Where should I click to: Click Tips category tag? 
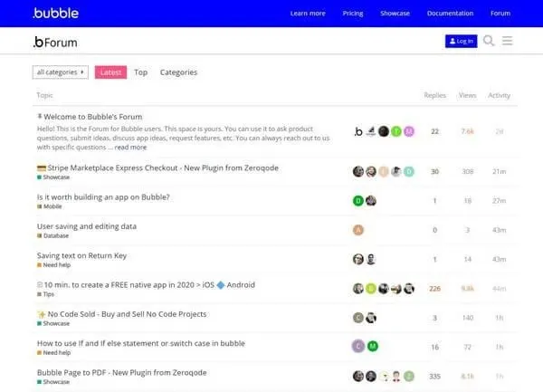coord(45,294)
